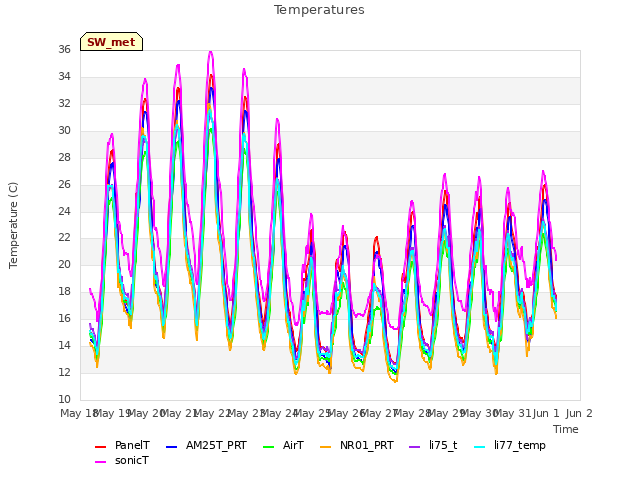Click the SW_met annotation label
The width and height of the screenshot is (640, 480).
click(x=111, y=42)
